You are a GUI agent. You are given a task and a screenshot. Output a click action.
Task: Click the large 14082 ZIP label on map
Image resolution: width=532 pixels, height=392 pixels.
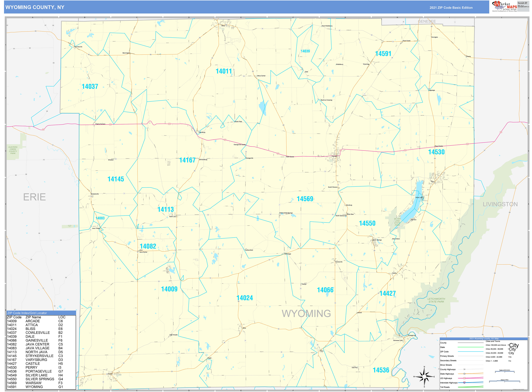[x=148, y=246]
